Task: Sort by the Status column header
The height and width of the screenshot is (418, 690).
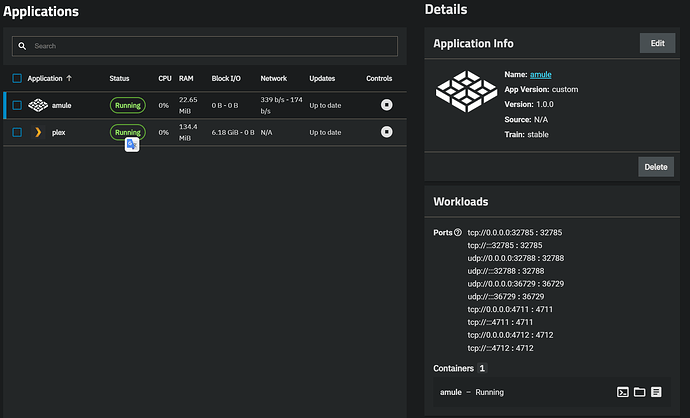Action: coord(119,78)
